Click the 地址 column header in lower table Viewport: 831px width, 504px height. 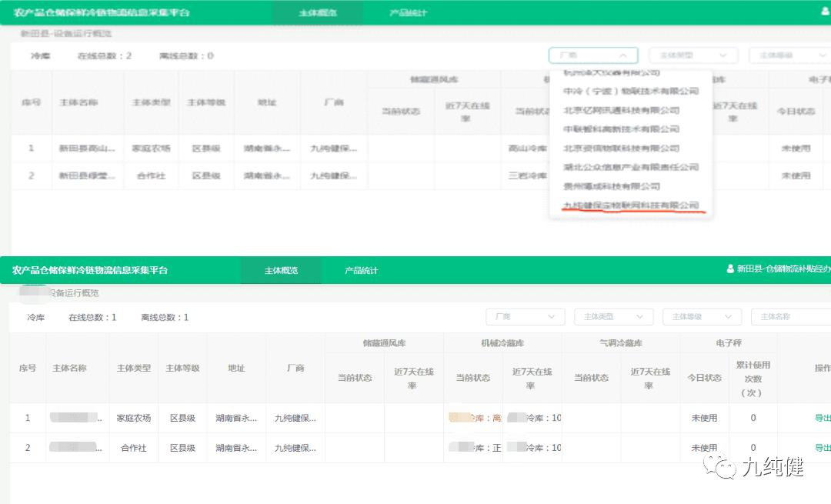tap(236, 368)
